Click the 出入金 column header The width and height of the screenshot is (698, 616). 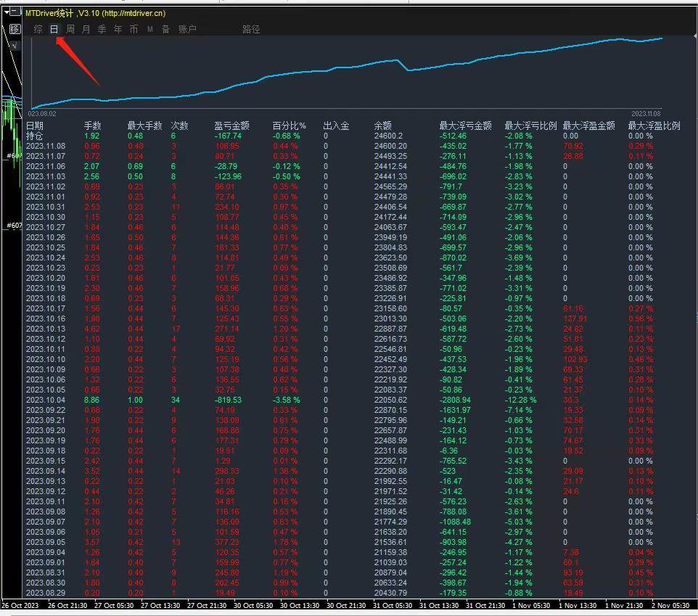[x=336, y=126]
